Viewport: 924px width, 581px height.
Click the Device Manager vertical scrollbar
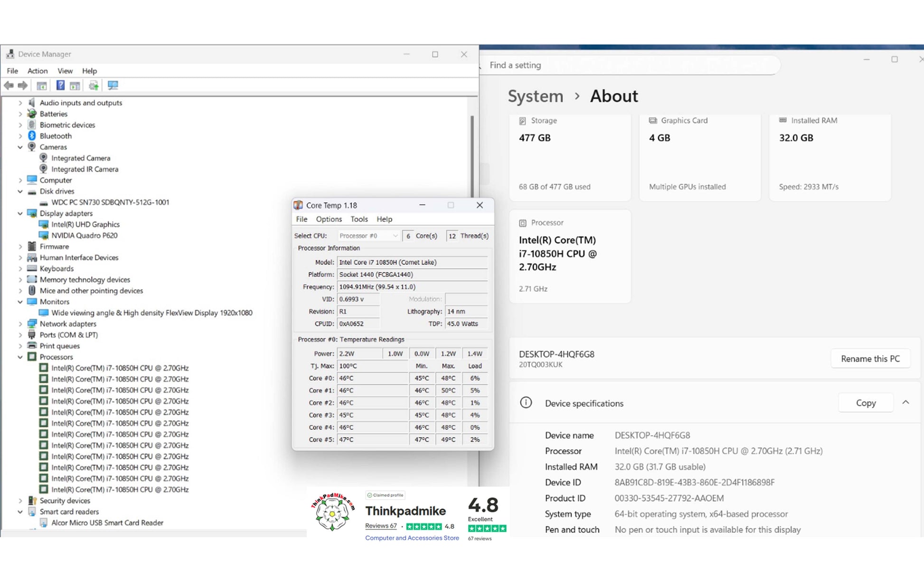[x=472, y=157]
